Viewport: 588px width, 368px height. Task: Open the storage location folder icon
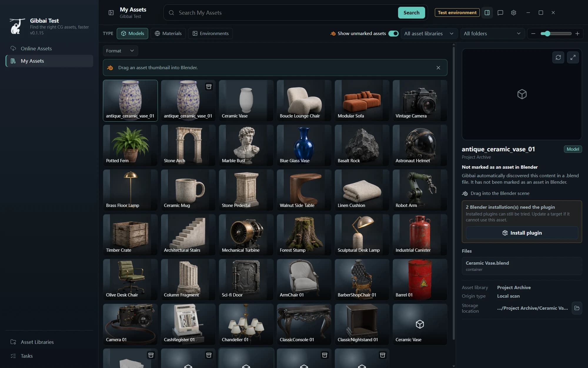point(577,308)
